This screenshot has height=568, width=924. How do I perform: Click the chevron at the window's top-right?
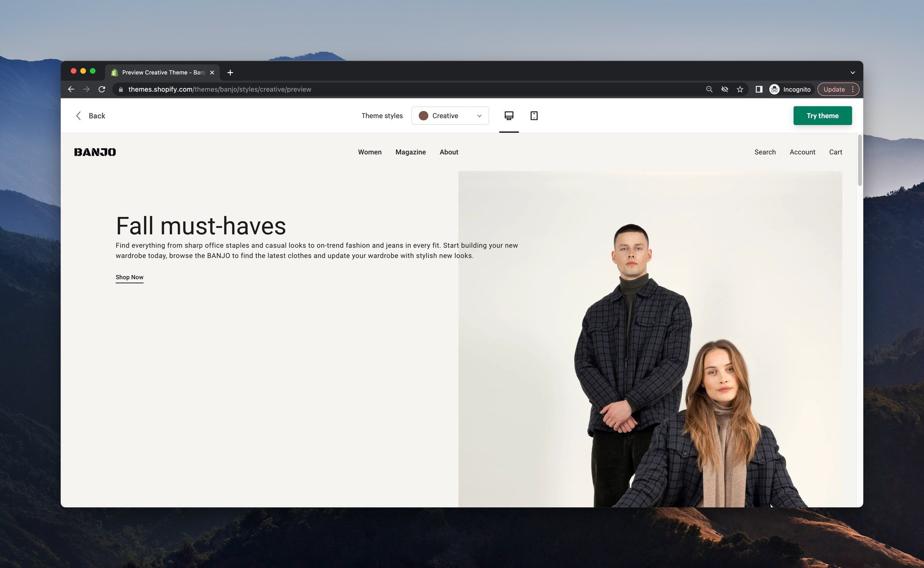click(x=853, y=72)
